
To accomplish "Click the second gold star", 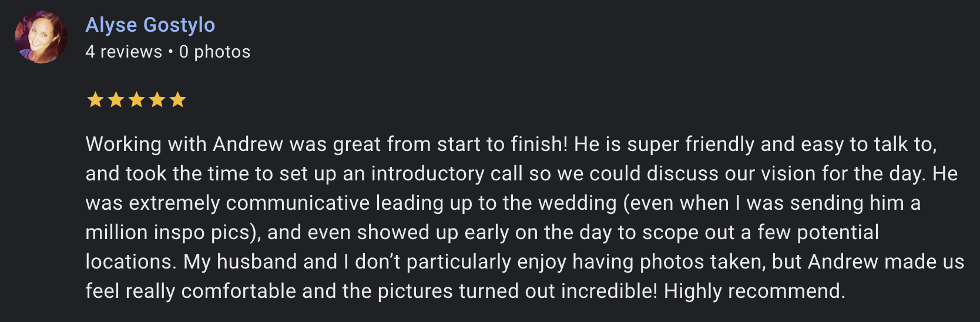I will pyautogui.click(x=116, y=100).
